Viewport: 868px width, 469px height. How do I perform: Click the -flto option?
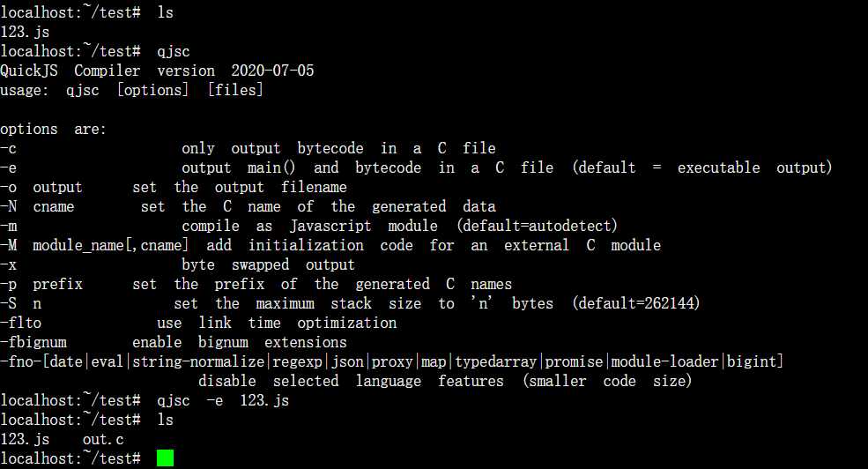(x=20, y=323)
